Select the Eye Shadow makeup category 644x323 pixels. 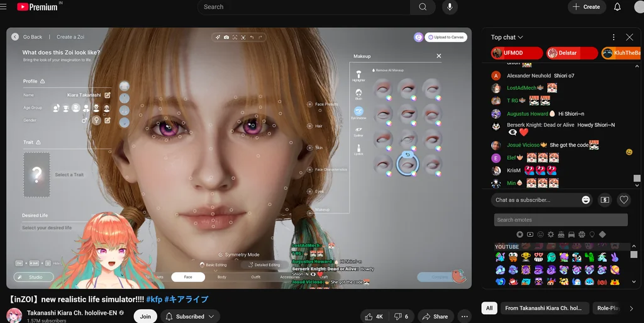tap(358, 113)
